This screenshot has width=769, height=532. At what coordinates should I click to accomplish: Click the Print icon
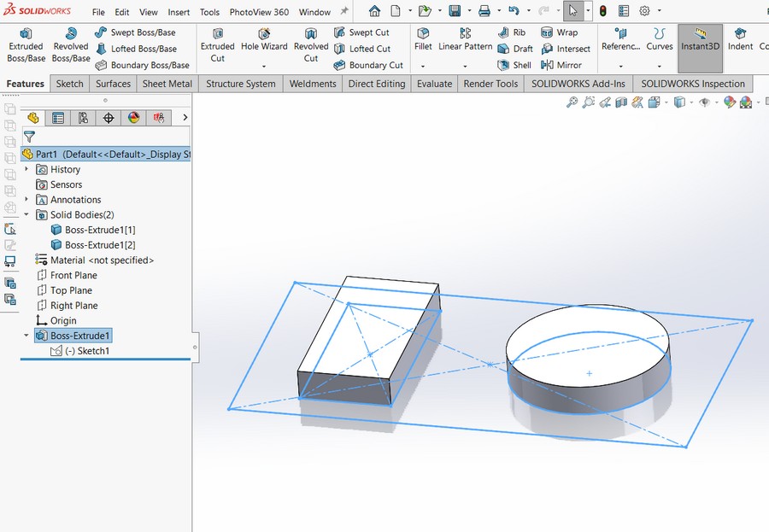(484, 11)
